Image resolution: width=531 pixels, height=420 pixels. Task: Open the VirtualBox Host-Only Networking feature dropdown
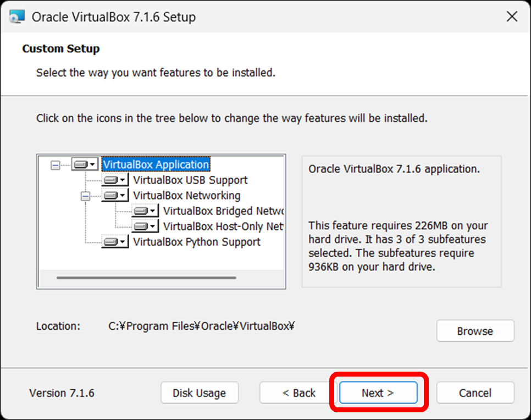pos(145,226)
